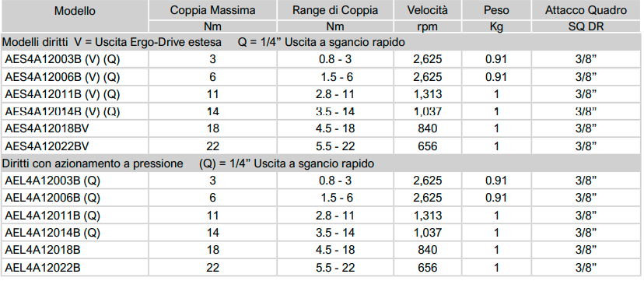The image size is (644, 281).
Task: Click model AES4A12003B (V) (Q)
Action: 62,60
